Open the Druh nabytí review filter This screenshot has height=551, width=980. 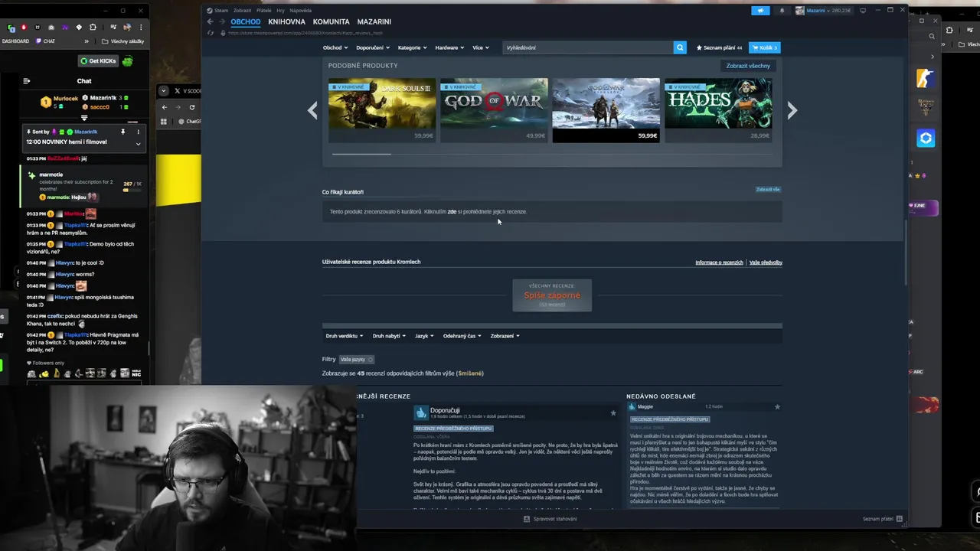pos(389,336)
